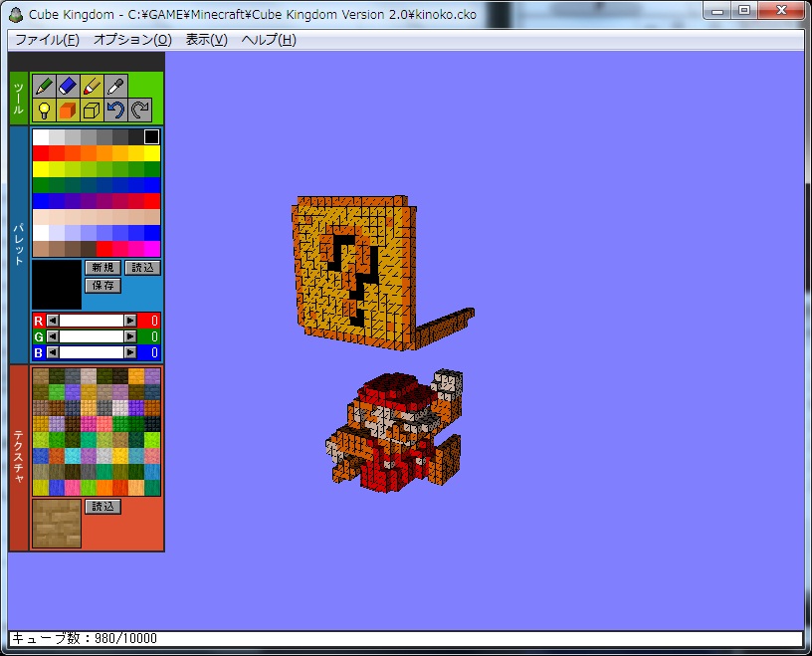The width and height of the screenshot is (812, 656).
Task: Switch to wireframe cube display mode
Action: pyautogui.click(x=93, y=109)
